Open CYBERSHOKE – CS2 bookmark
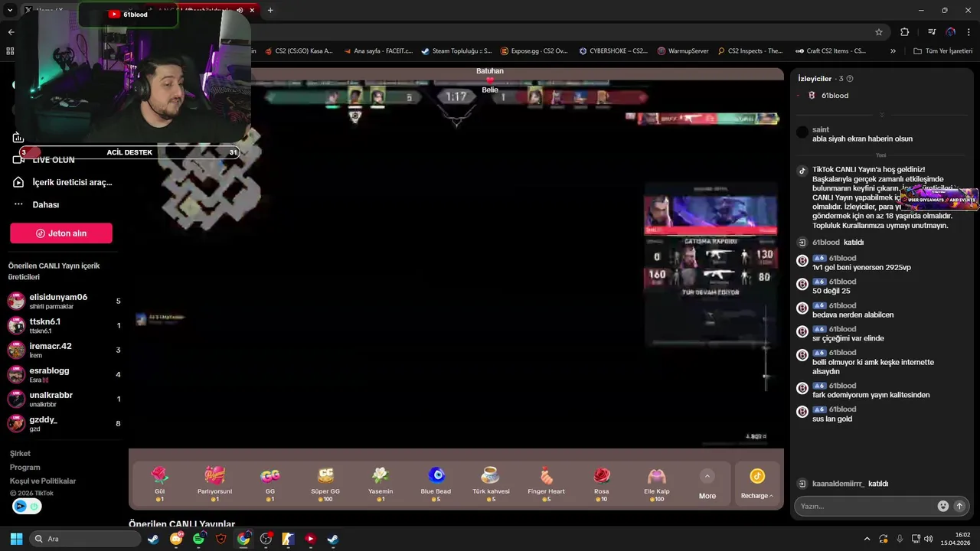The image size is (980, 551). pyautogui.click(x=613, y=51)
